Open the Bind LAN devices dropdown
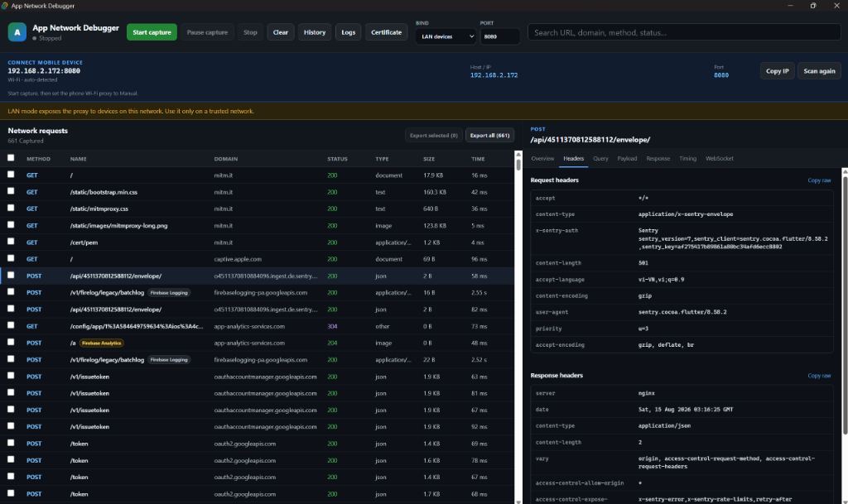 [446, 36]
